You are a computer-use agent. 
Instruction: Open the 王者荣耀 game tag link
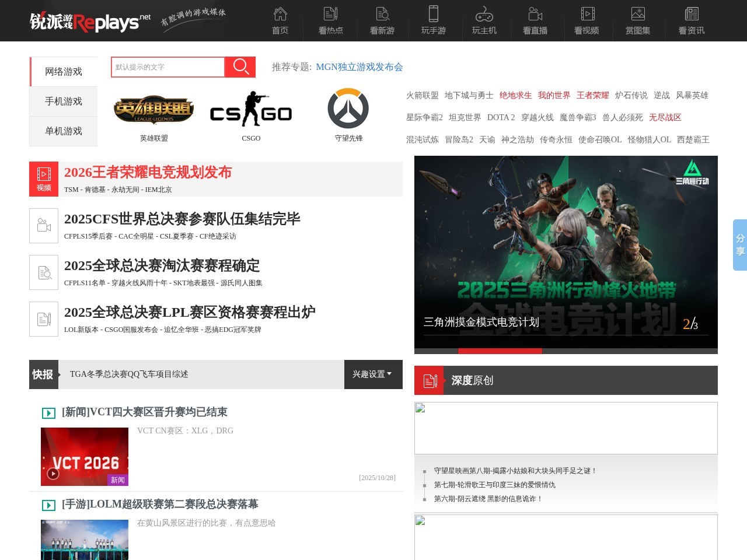(593, 95)
